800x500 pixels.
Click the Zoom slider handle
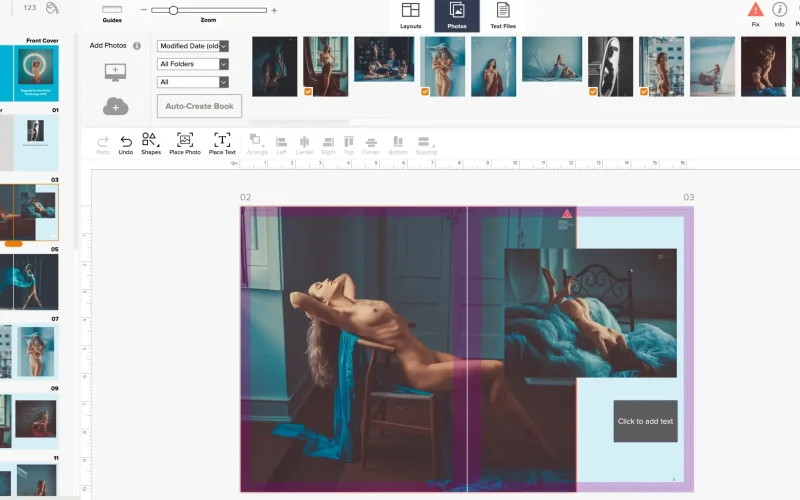click(173, 10)
